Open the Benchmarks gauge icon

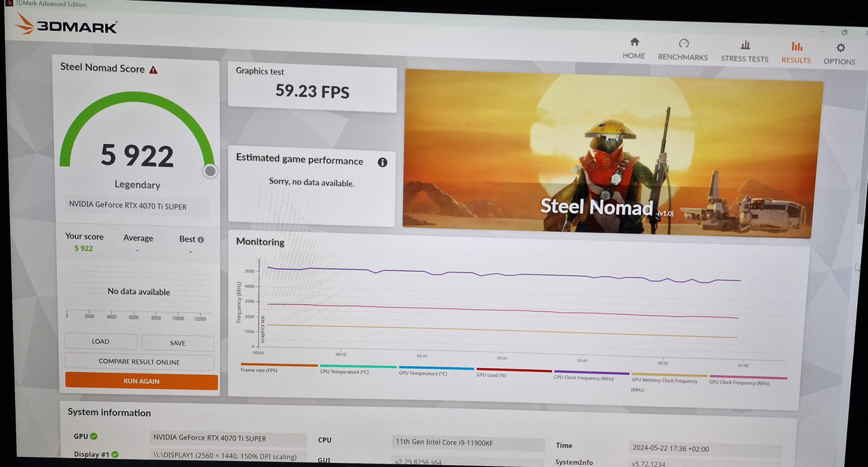click(x=684, y=43)
